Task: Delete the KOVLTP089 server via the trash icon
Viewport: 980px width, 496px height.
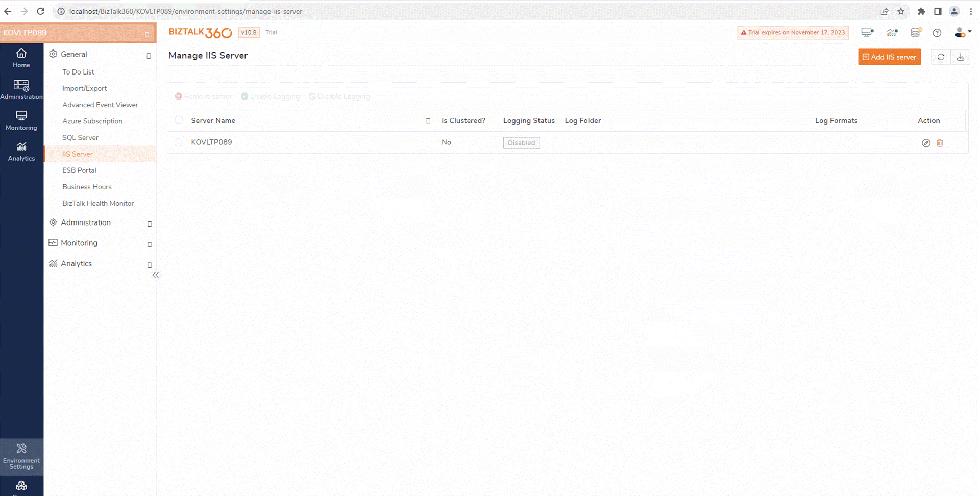Action: pyautogui.click(x=940, y=143)
